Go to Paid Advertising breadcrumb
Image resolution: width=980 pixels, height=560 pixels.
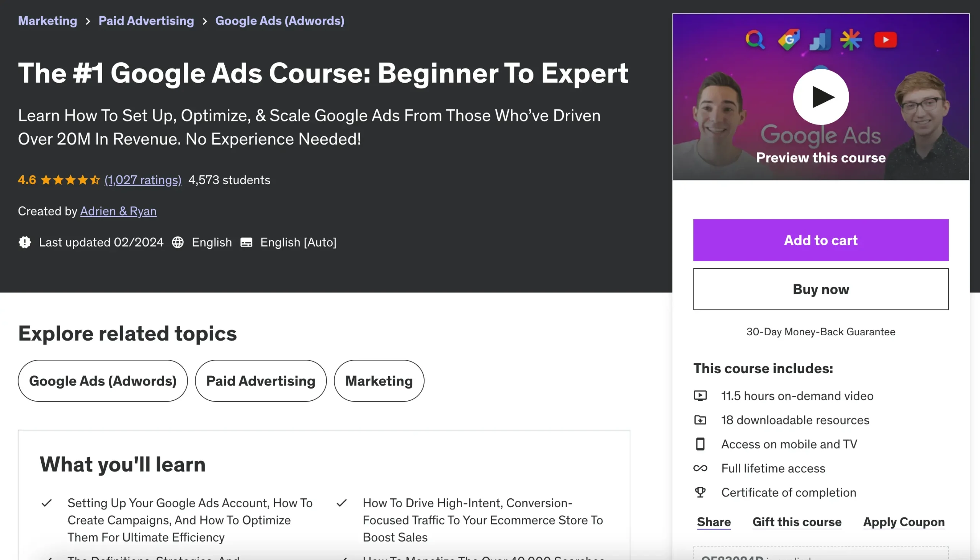(x=146, y=21)
